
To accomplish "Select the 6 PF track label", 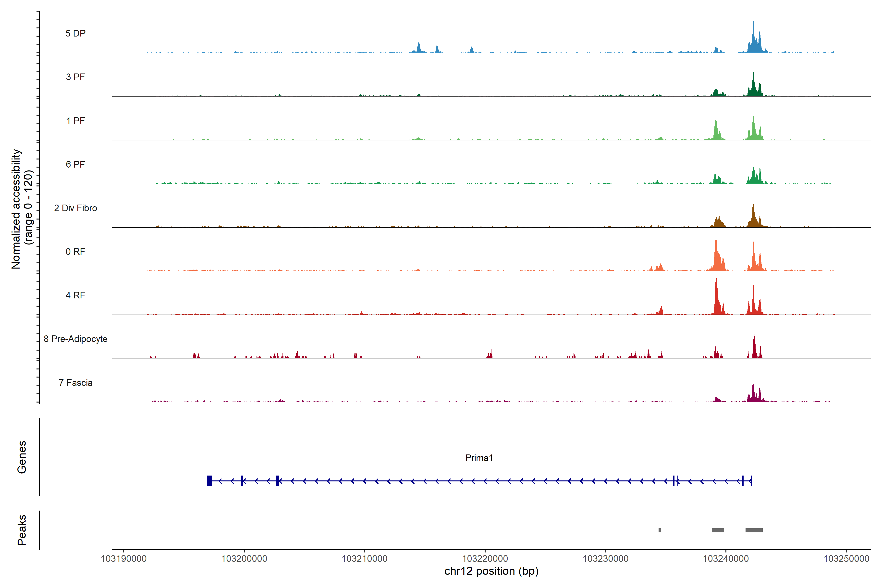I will tap(75, 164).
